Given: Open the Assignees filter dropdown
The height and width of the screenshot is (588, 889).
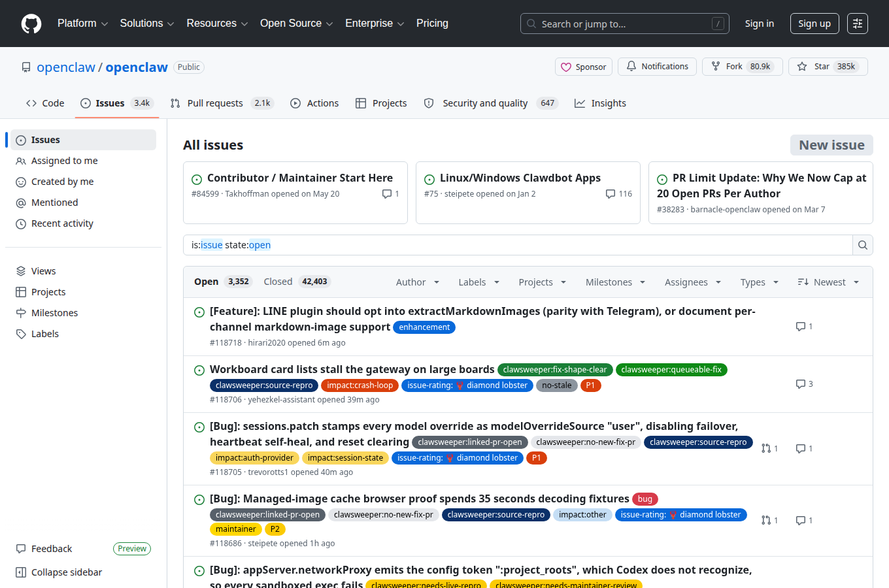Looking at the screenshot, I should click(693, 282).
